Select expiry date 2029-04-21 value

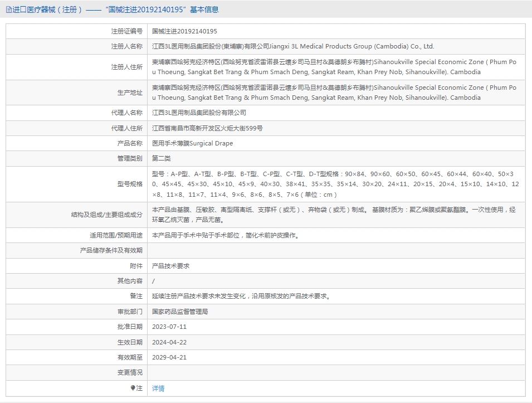coord(169,357)
